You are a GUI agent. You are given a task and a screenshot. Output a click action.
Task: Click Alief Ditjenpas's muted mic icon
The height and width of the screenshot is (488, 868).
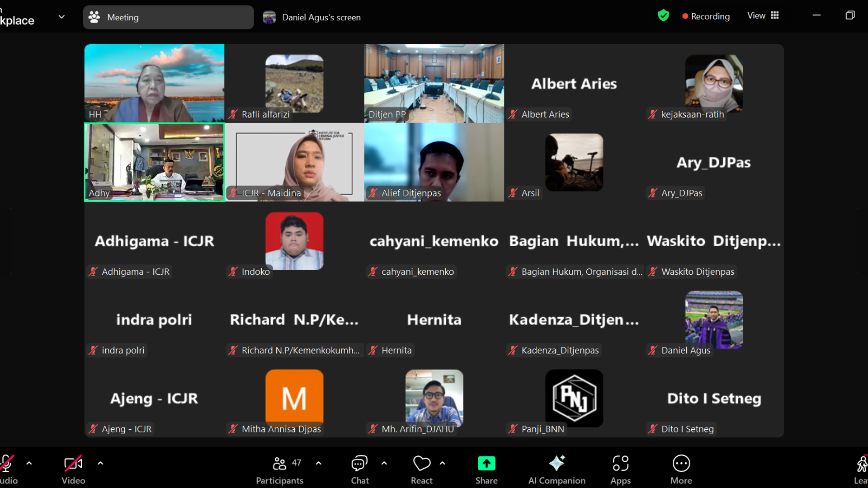373,193
